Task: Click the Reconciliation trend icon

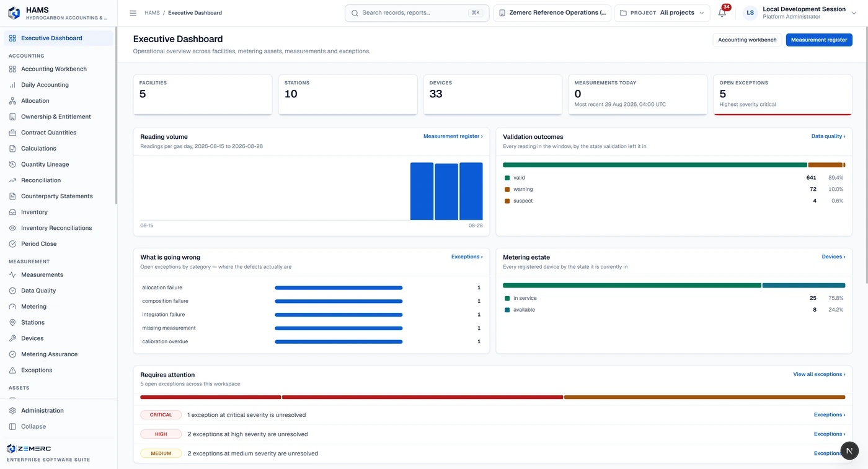Action: (x=12, y=180)
